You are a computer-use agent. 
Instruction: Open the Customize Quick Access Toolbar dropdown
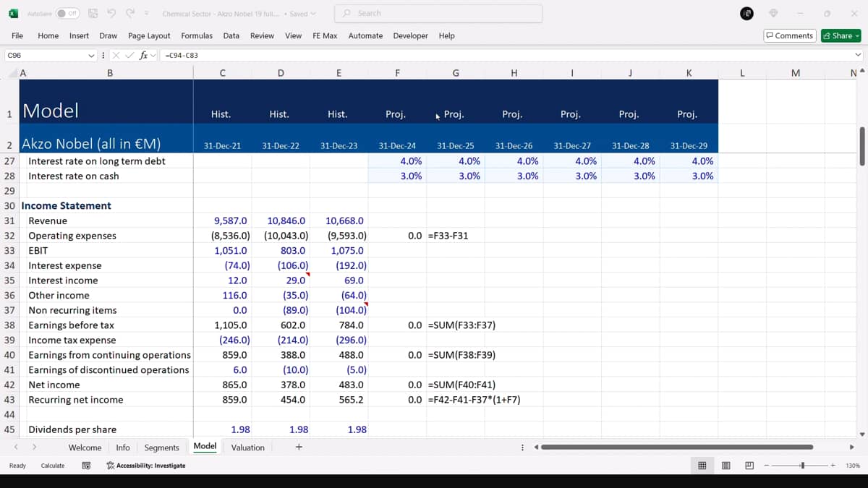tap(147, 13)
